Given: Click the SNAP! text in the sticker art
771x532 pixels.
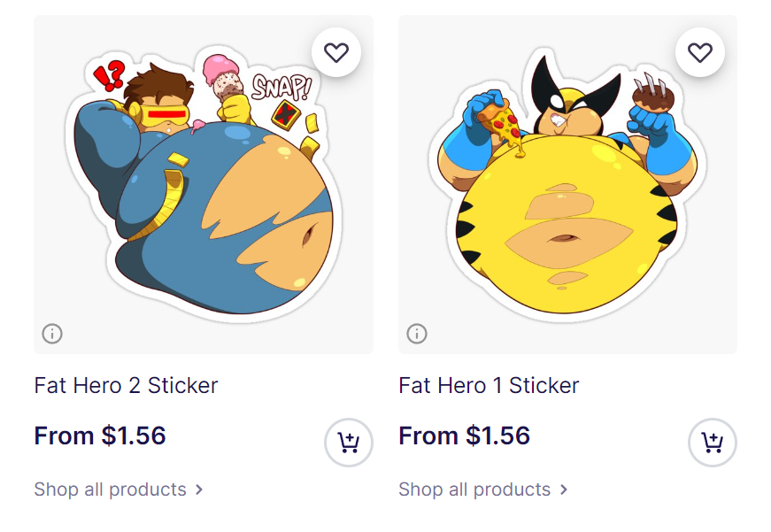Looking at the screenshot, I should tap(281, 86).
